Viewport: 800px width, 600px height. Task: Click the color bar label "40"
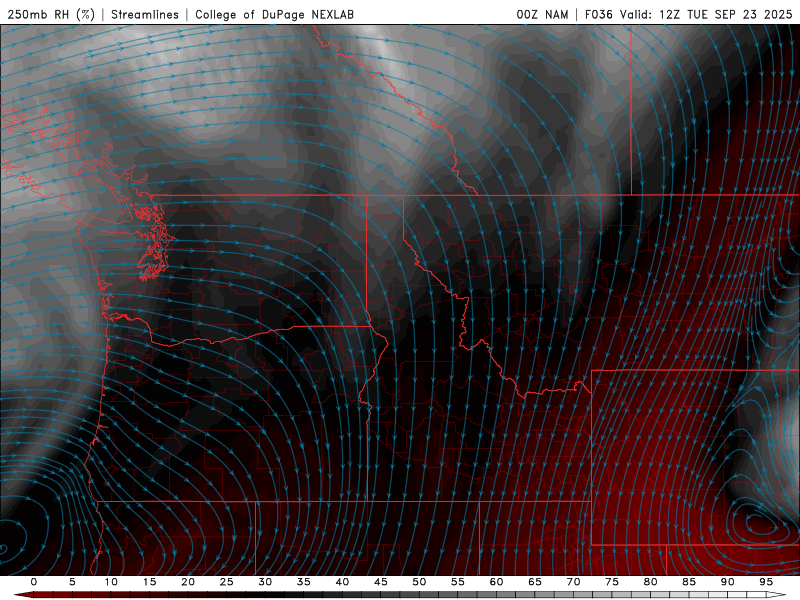click(x=342, y=582)
